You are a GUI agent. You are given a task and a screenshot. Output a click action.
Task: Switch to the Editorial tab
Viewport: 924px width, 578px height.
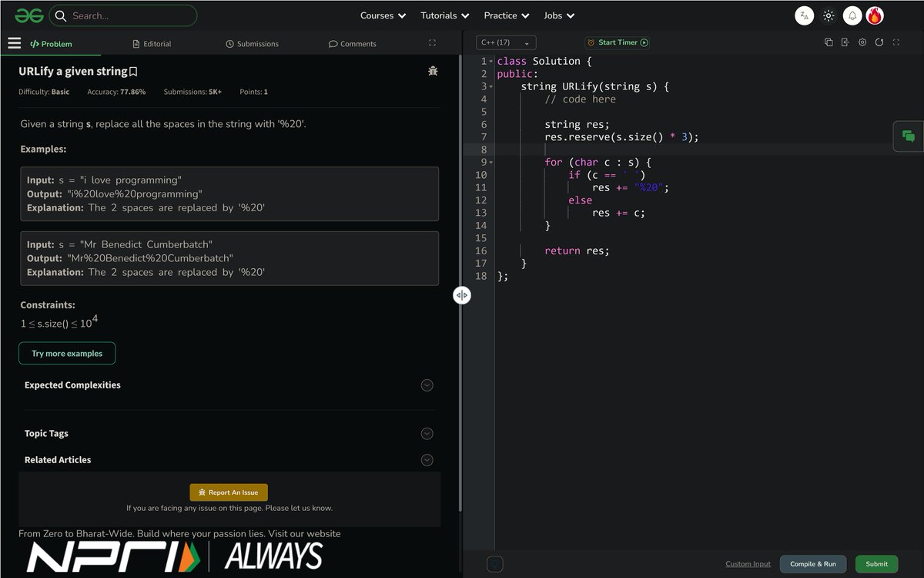click(x=152, y=44)
